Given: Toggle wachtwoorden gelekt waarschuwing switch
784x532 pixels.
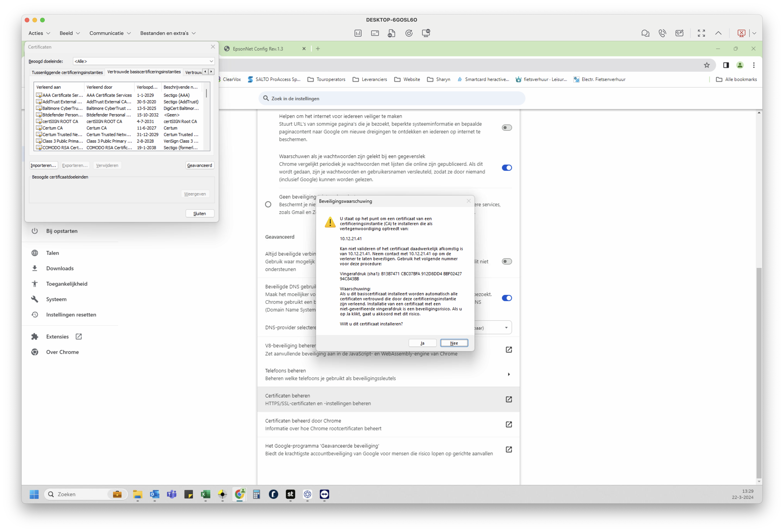Looking at the screenshot, I should [x=507, y=168].
